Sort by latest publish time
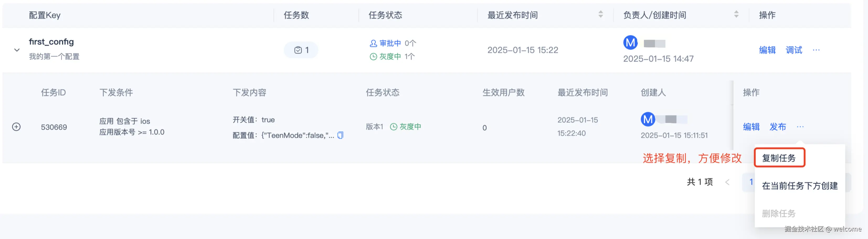 point(600,14)
